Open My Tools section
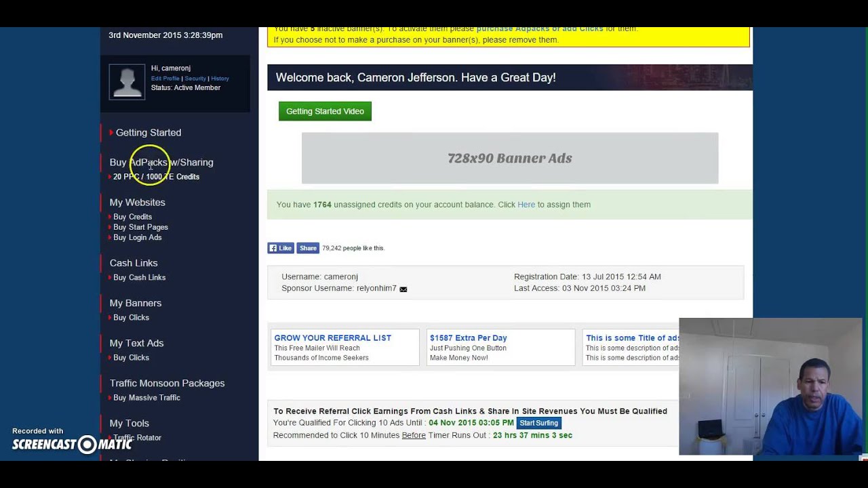The width and height of the screenshot is (868, 488). 130,423
